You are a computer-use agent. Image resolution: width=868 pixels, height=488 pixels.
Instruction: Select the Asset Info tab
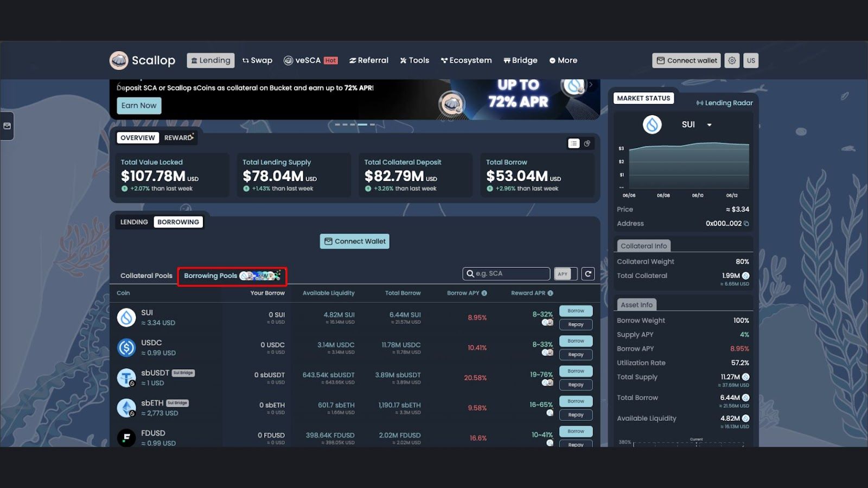click(x=636, y=305)
